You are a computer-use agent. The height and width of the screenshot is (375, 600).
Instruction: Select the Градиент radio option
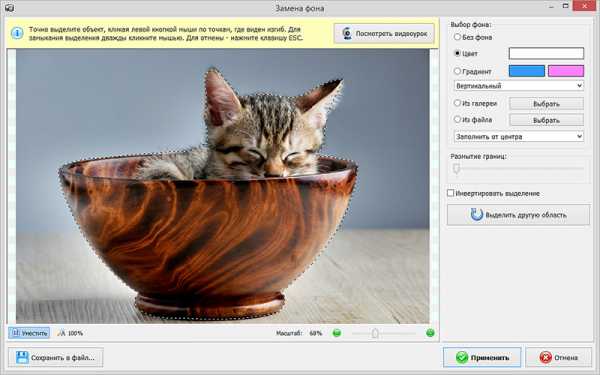click(x=457, y=71)
